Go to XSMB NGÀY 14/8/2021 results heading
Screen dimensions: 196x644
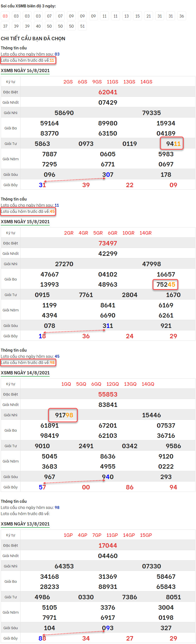coord(25,373)
